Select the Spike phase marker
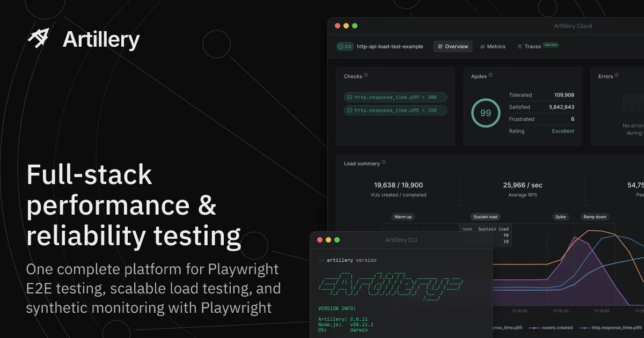The width and height of the screenshot is (644, 338). [561, 217]
